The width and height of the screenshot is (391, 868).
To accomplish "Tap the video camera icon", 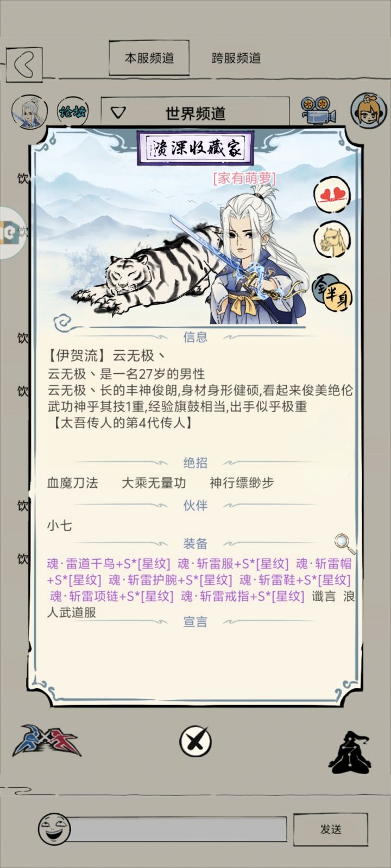I will pyautogui.click(x=319, y=111).
